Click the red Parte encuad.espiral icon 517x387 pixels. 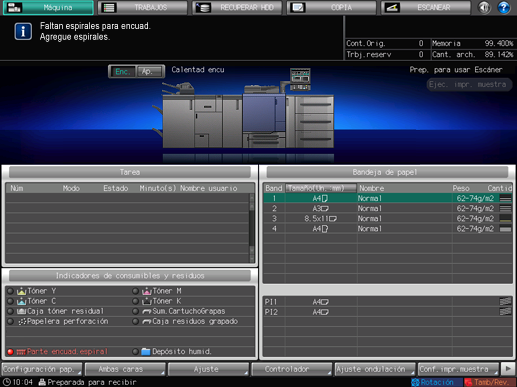(x=21, y=352)
